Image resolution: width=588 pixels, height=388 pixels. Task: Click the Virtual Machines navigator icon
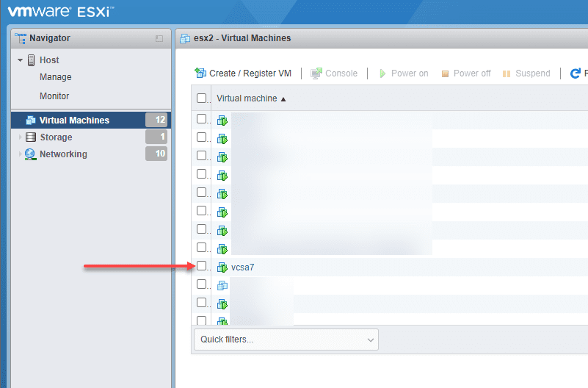[30, 120]
